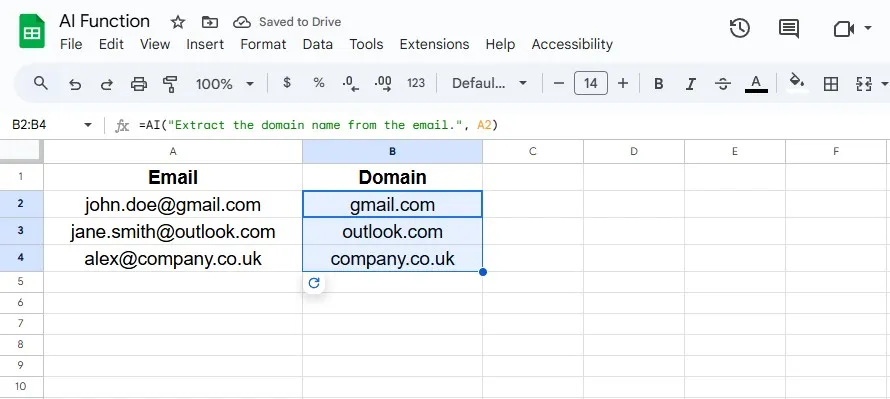Image resolution: width=890 pixels, height=399 pixels.
Task: Toggle bold formatting
Action: tap(658, 84)
